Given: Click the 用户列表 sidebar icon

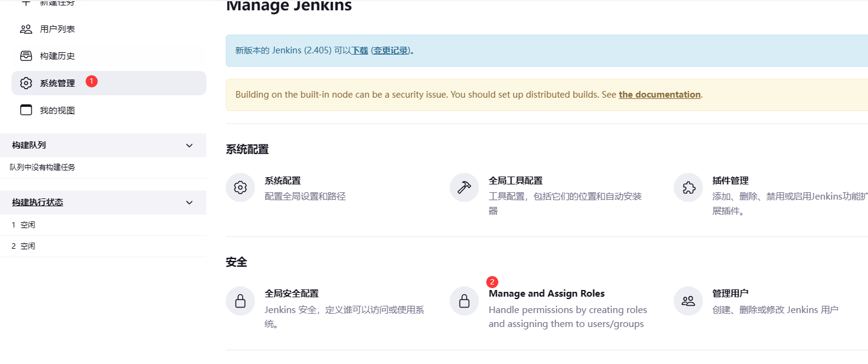Looking at the screenshot, I should point(26,29).
